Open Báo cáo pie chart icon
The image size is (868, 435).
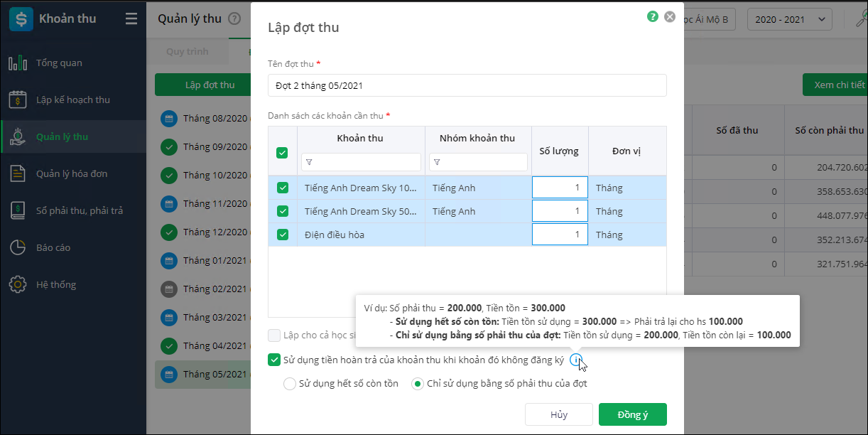point(18,248)
